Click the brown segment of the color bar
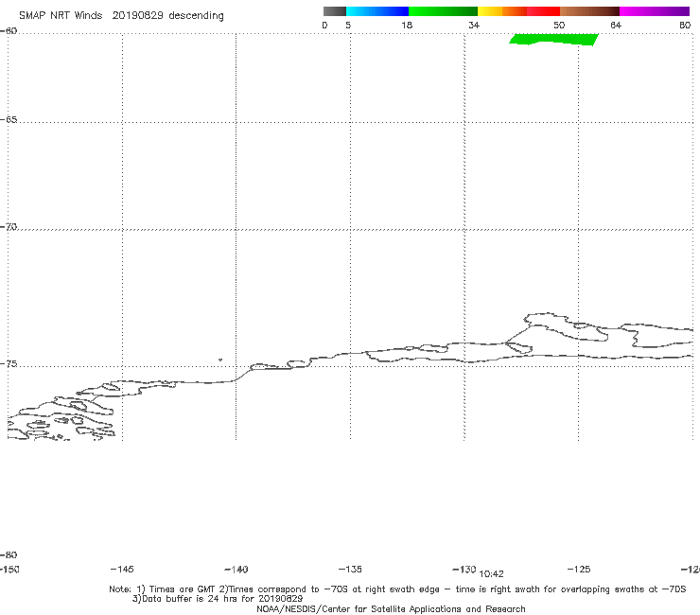The width and height of the screenshot is (700, 615). [589, 11]
